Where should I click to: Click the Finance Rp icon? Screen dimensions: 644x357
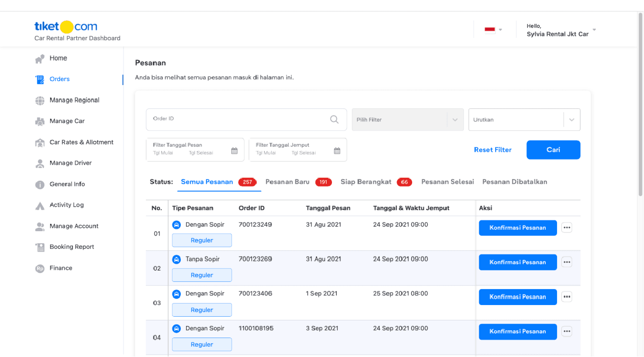[x=40, y=269]
